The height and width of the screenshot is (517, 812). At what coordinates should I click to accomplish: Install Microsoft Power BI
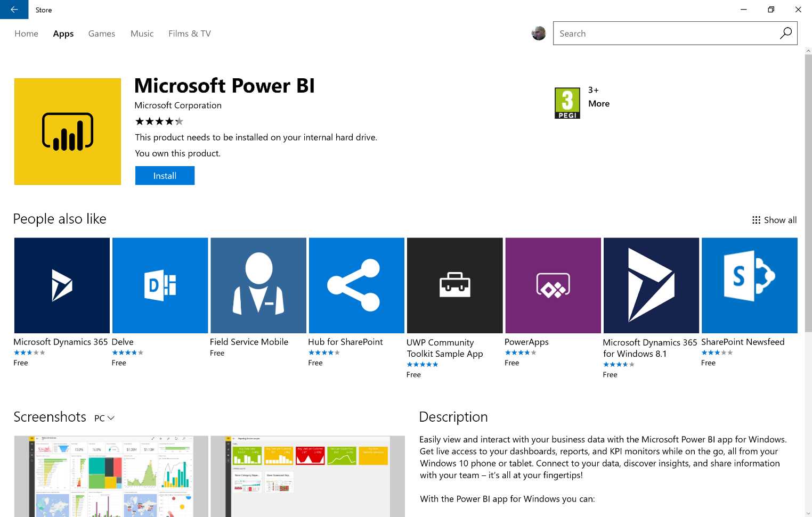[165, 175]
